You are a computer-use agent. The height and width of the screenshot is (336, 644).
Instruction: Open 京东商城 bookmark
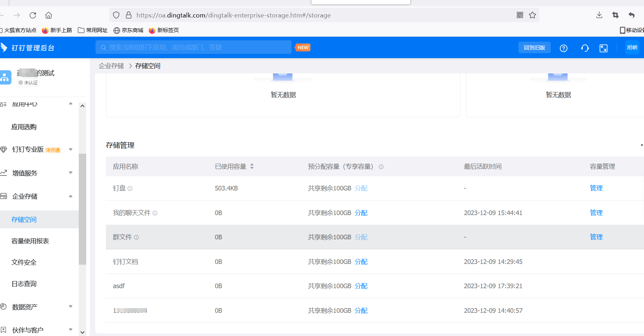coord(128,30)
